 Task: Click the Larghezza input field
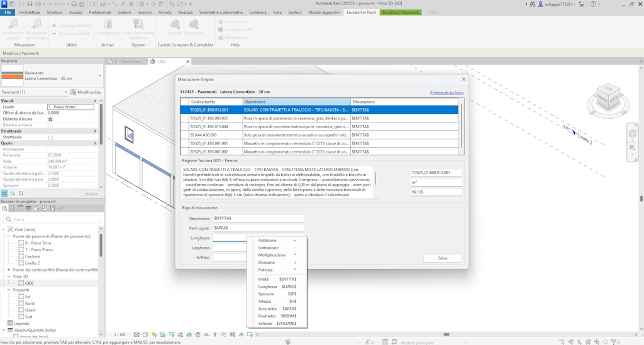230,248
